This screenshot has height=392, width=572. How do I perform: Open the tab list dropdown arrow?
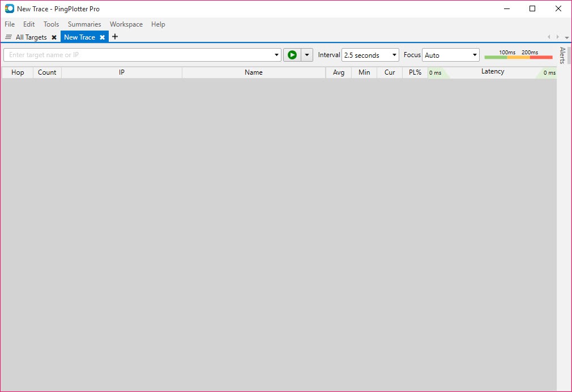tap(566, 37)
